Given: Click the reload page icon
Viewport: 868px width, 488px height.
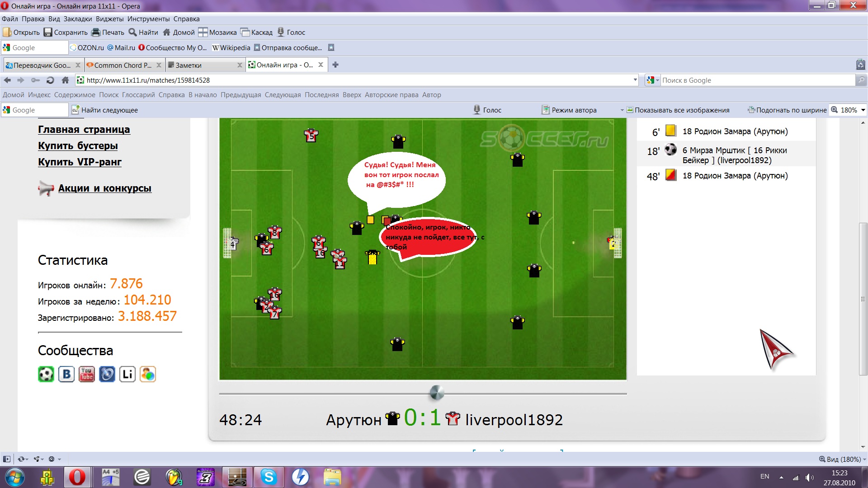Looking at the screenshot, I should [x=50, y=80].
